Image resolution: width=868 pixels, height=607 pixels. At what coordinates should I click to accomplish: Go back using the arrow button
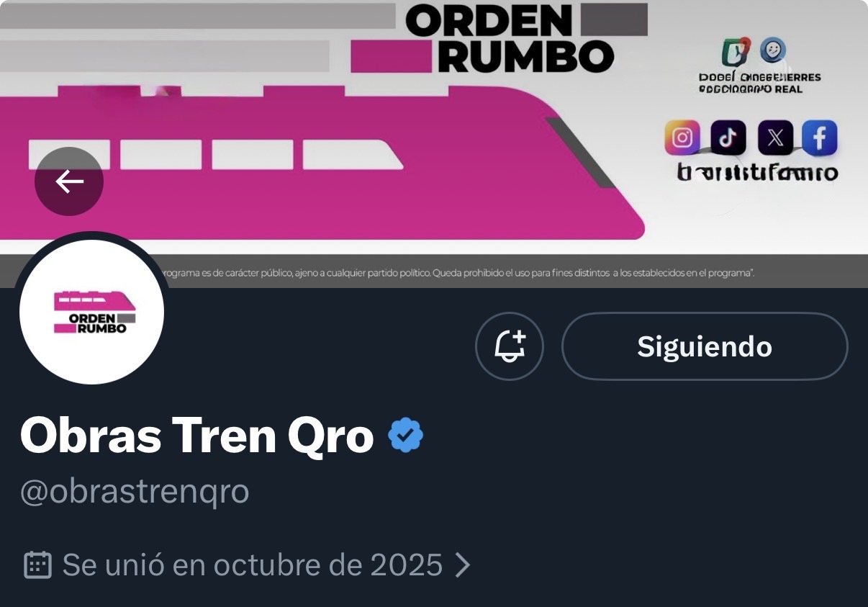pos(69,181)
